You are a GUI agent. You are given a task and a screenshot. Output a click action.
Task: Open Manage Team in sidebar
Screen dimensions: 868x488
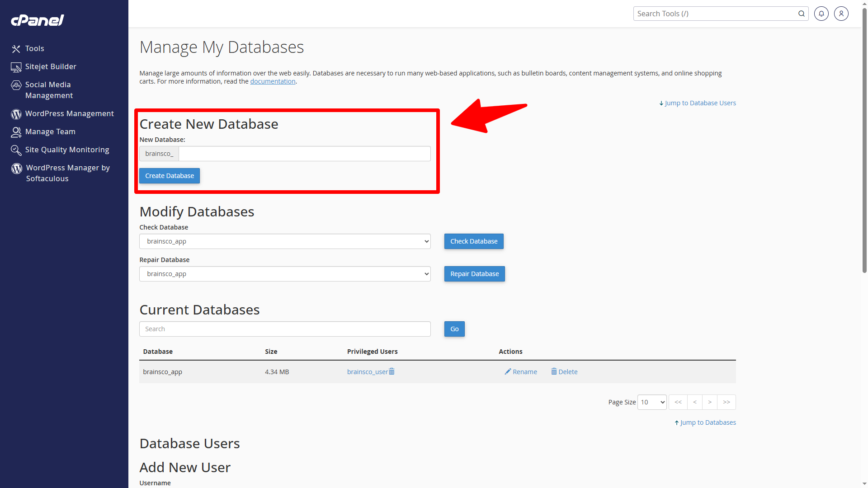[50, 131]
